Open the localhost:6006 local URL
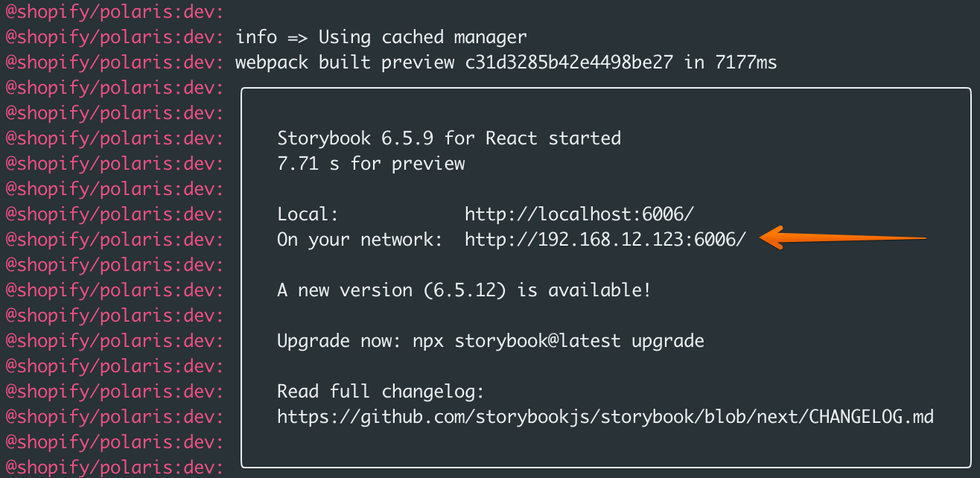This screenshot has height=478, width=980. tap(579, 214)
